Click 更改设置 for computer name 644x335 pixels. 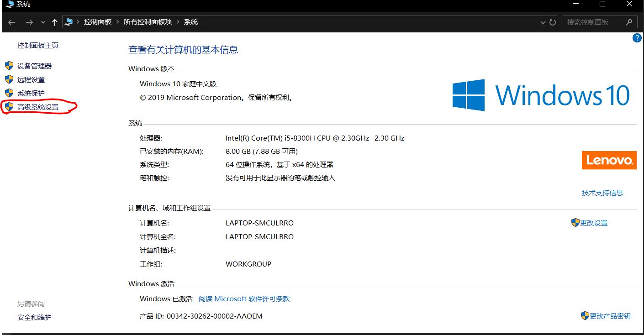[594, 223]
